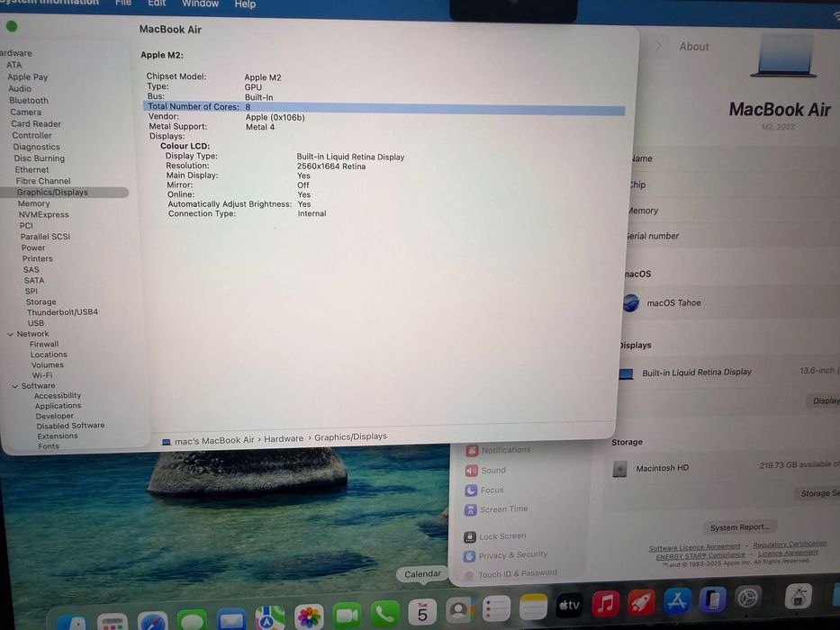Open Music from the Dock
Image resolution: width=840 pixels, height=630 pixels.
click(x=605, y=604)
